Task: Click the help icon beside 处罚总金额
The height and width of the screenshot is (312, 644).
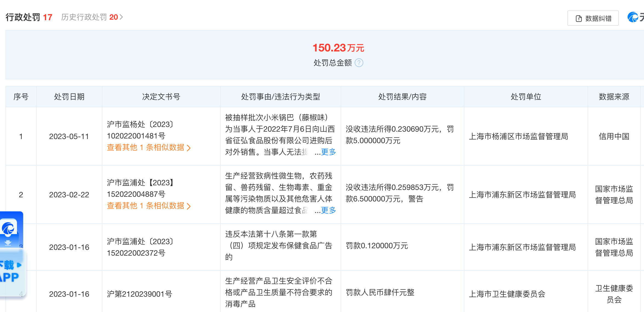Action: pos(359,63)
